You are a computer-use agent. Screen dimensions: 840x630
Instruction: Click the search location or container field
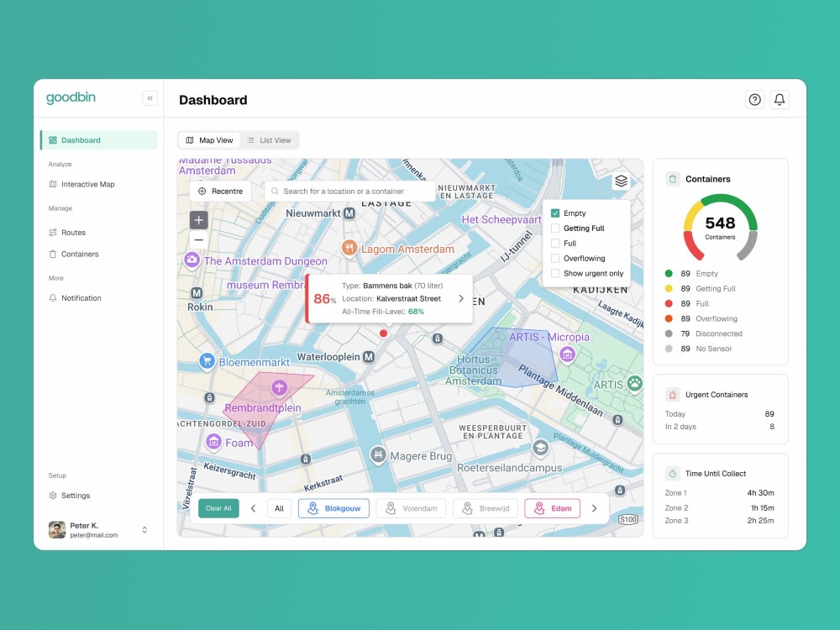pos(349,192)
